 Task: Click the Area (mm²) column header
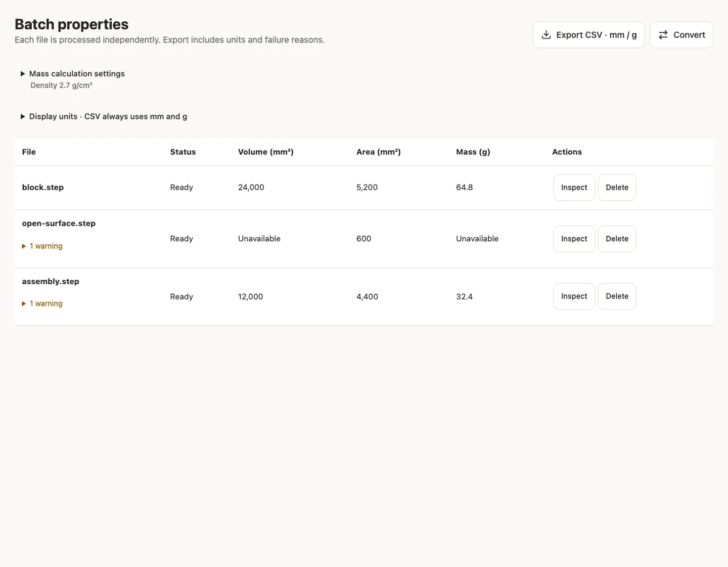click(379, 152)
